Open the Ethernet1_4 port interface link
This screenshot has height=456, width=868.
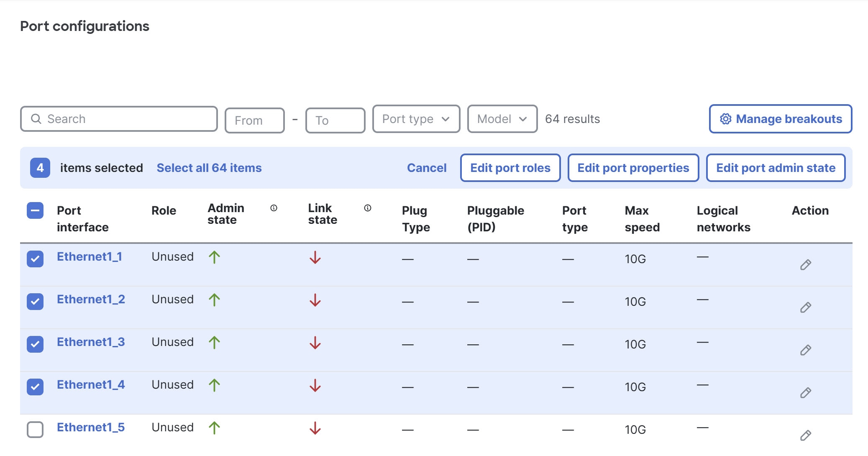click(x=91, y=385)
